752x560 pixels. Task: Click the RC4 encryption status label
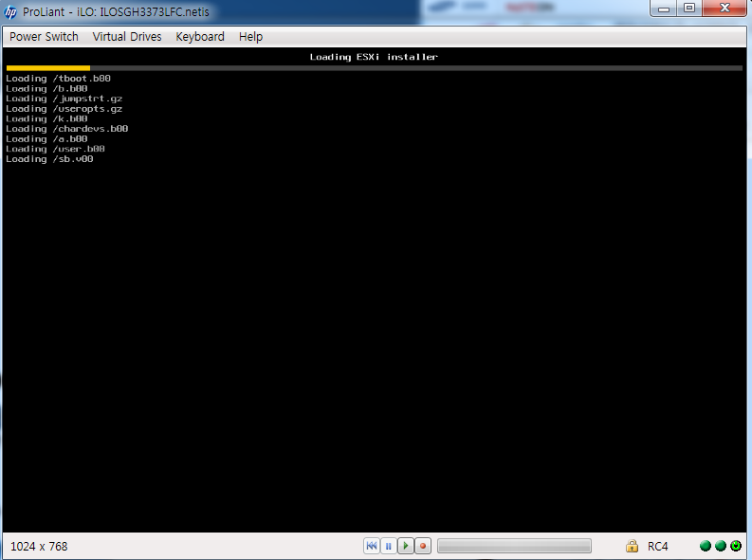coord(657,546)
